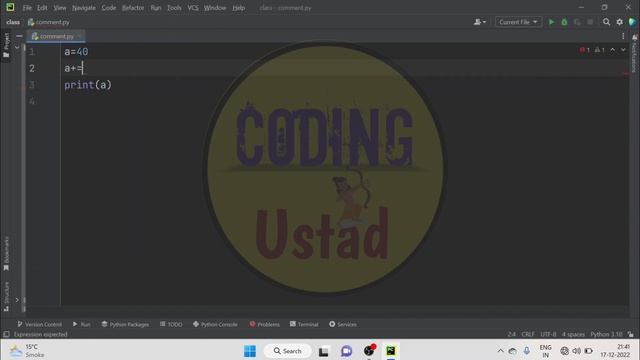Toggle the Bookmarks tool window
Image resolution: width=640 pixels, height=360 pixels.
point(6,253)
